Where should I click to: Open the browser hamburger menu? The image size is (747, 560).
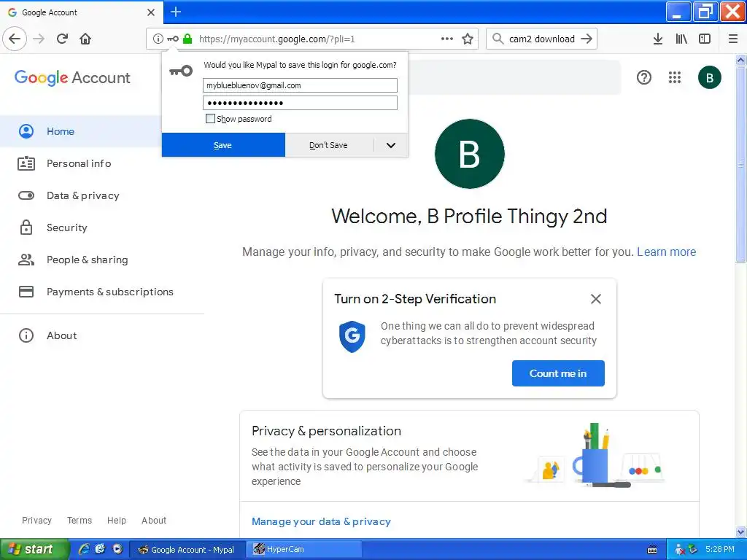click(733, 39)
